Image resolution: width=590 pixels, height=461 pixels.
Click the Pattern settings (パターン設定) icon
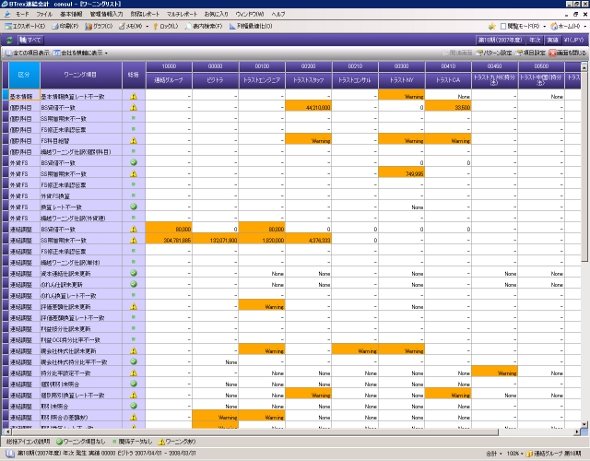pos(479,53)
